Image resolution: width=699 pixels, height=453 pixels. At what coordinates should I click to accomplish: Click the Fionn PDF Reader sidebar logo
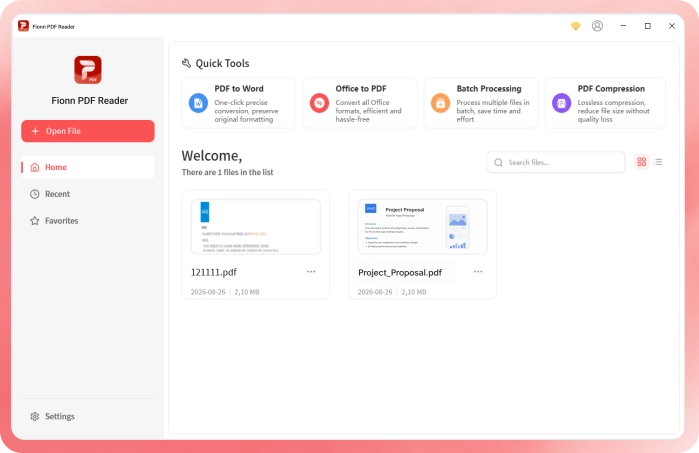[x=88, y=70]
